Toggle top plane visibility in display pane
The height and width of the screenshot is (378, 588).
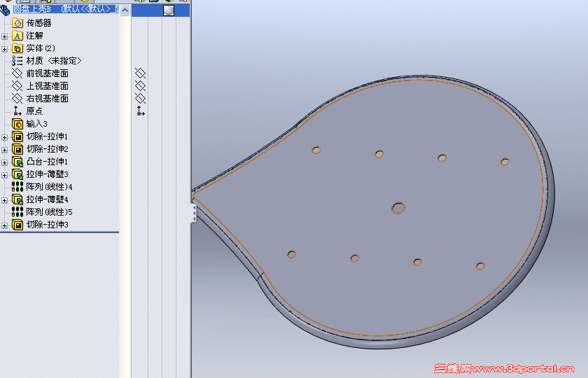point(140,86)
